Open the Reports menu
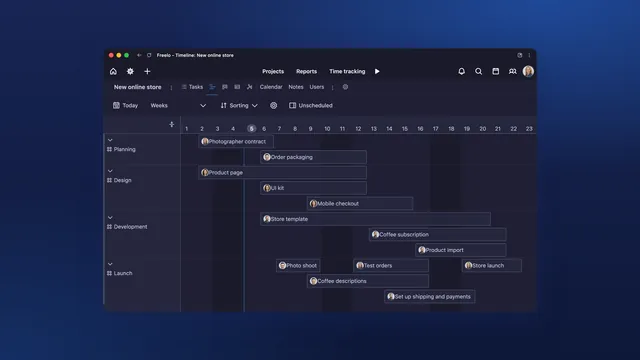The image size is (640, 360). [307, 71]
